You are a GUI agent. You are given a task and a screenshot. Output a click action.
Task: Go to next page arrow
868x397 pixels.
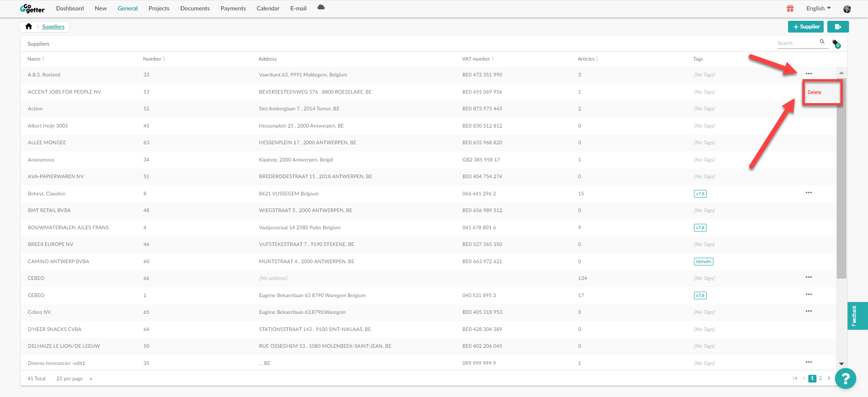(829, 378)
